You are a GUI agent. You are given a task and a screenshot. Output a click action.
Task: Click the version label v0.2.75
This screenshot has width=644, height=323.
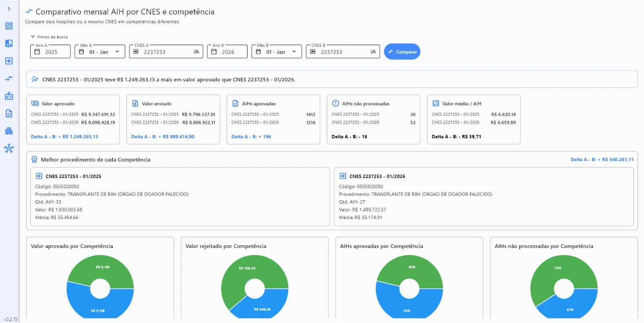[x=10, y=319]
